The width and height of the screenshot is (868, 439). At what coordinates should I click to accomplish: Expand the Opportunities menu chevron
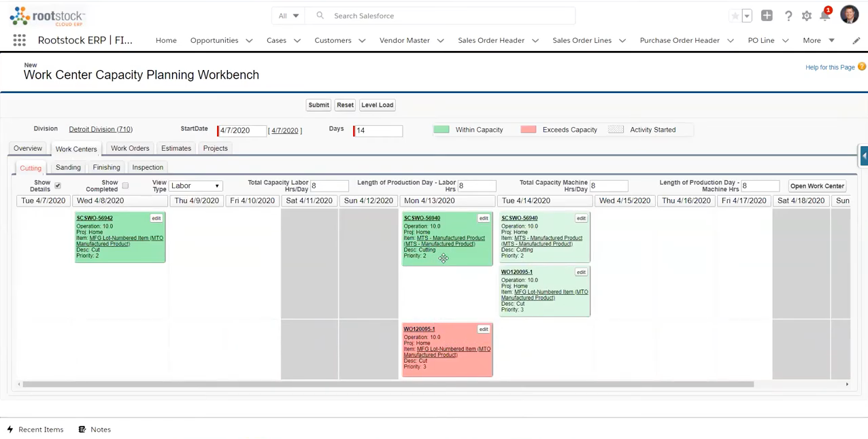point(250,40)
